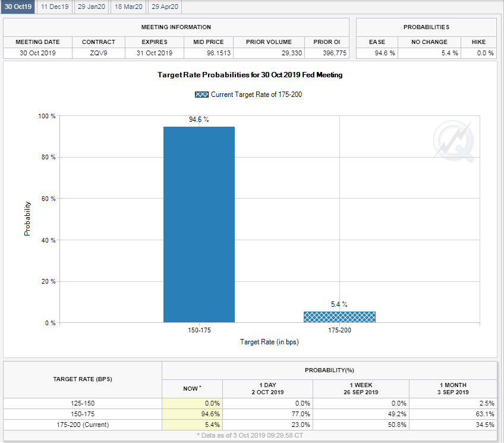
Task: Select the ZQV9 contract cell
Action: (98, 53)
